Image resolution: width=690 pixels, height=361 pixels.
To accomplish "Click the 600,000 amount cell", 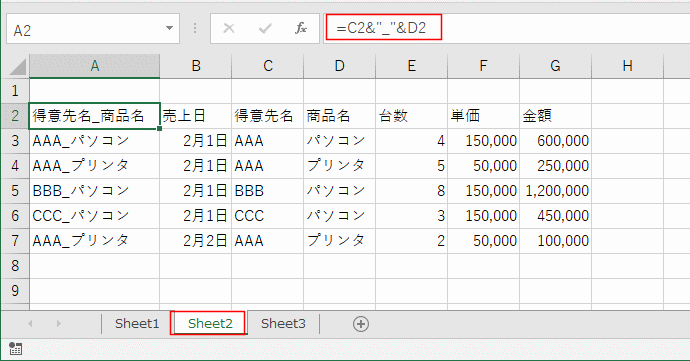I will pyautogui.click(x=555, y=141).
